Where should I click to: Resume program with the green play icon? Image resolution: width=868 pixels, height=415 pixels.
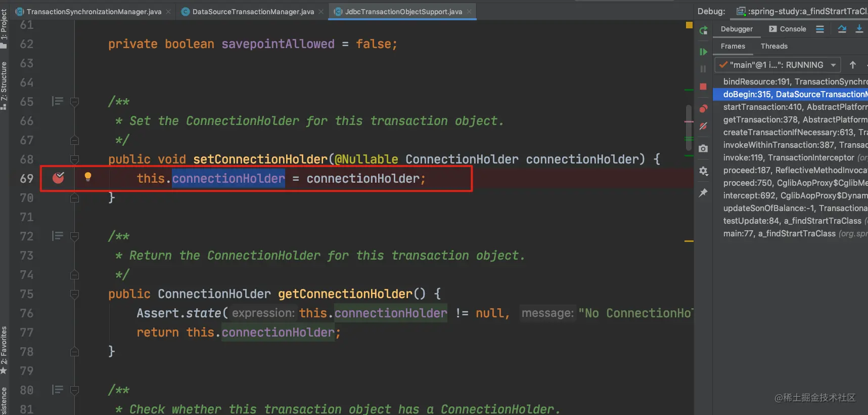click(703, 52)
